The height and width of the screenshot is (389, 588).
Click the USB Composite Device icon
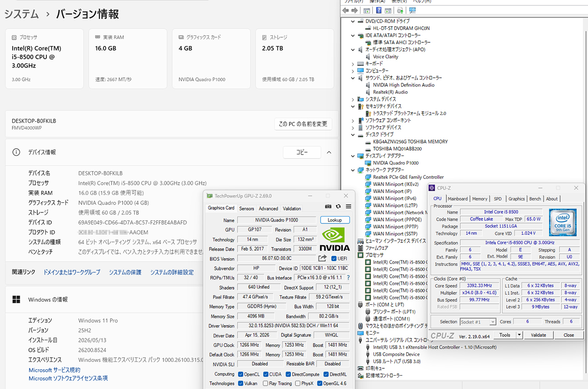368,355
